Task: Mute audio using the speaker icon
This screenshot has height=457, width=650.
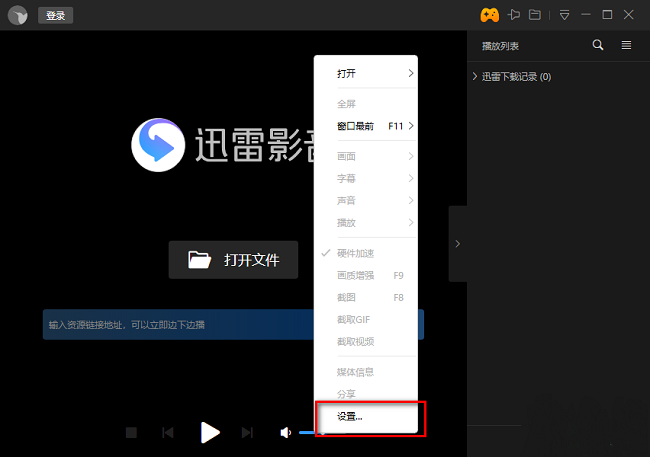Action: pyautogui.click(x=285, y=432)
